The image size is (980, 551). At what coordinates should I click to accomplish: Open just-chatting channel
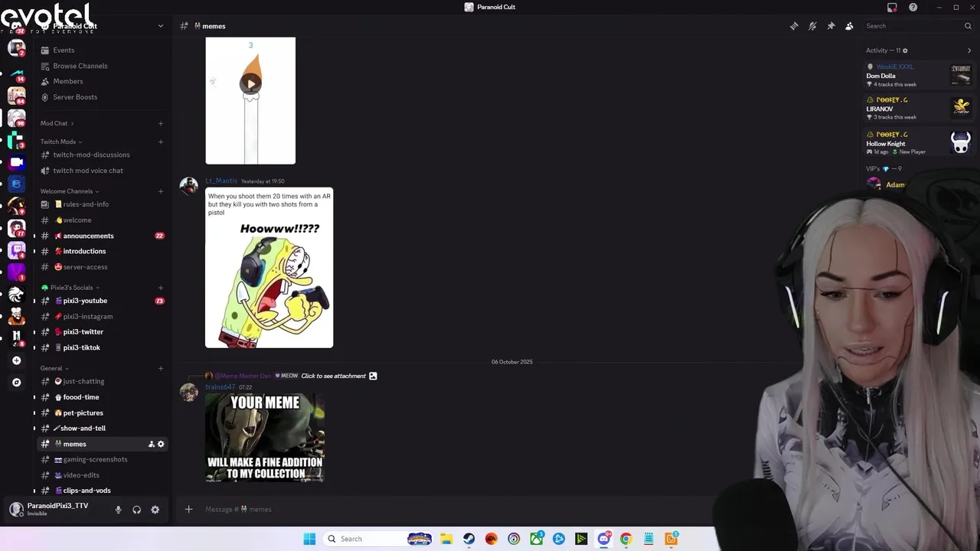[x=101, y=381]
